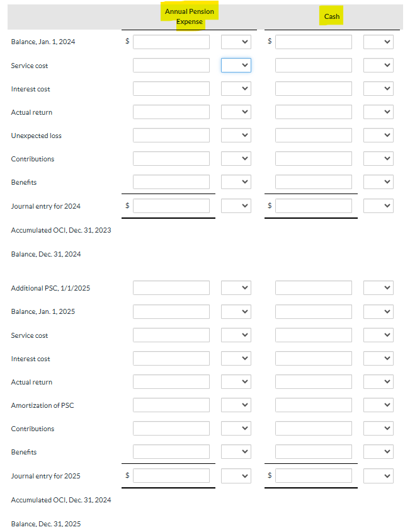
Task: Click Cash field for Additional PSC, 1/1/2025
Action: 314,287
